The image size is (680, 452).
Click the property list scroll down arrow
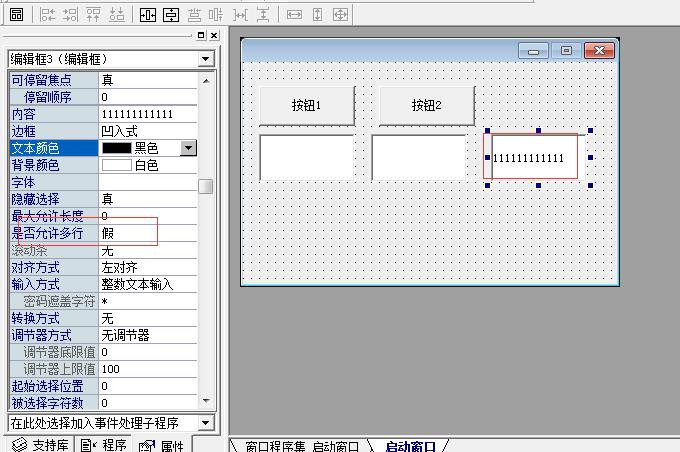(x=206, y=400)
